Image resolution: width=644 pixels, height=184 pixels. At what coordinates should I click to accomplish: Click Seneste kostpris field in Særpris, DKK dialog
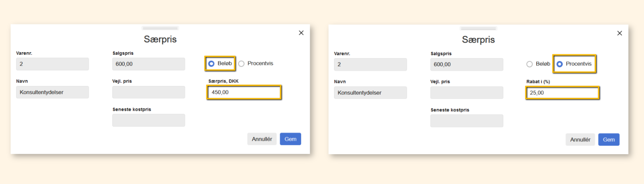point(148,120)
